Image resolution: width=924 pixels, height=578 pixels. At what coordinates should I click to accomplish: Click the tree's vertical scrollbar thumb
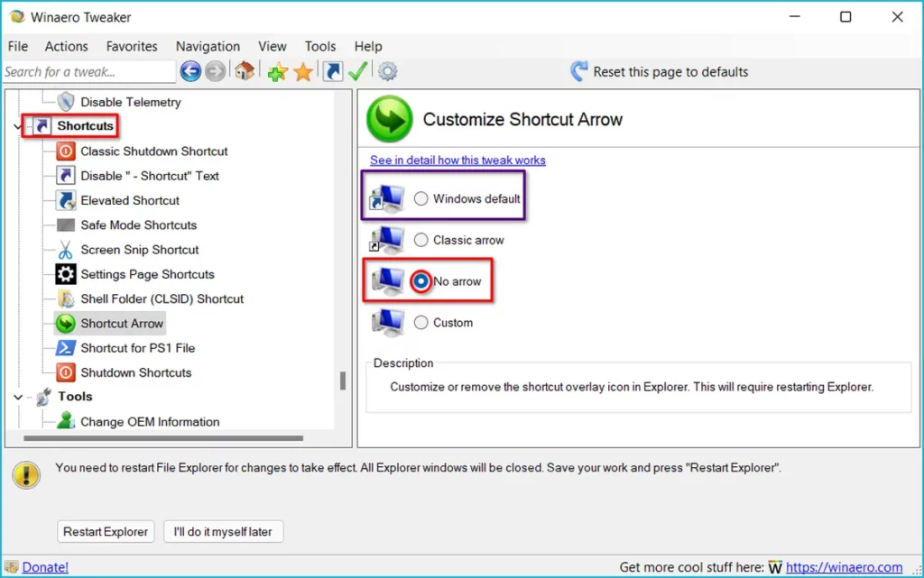pyautogui.click(x=343, y=381)
